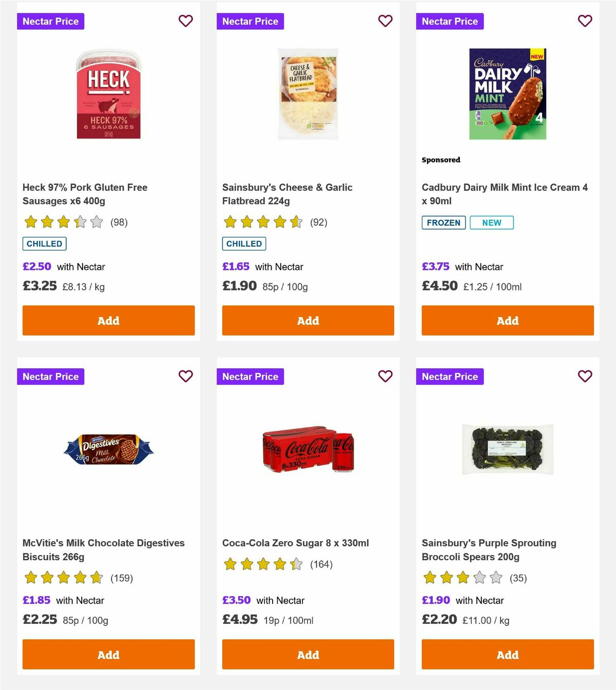The image size is (616, 690).
Task: Favorite the McVitie's Digestives Biscuits
Action: [185, 376]
